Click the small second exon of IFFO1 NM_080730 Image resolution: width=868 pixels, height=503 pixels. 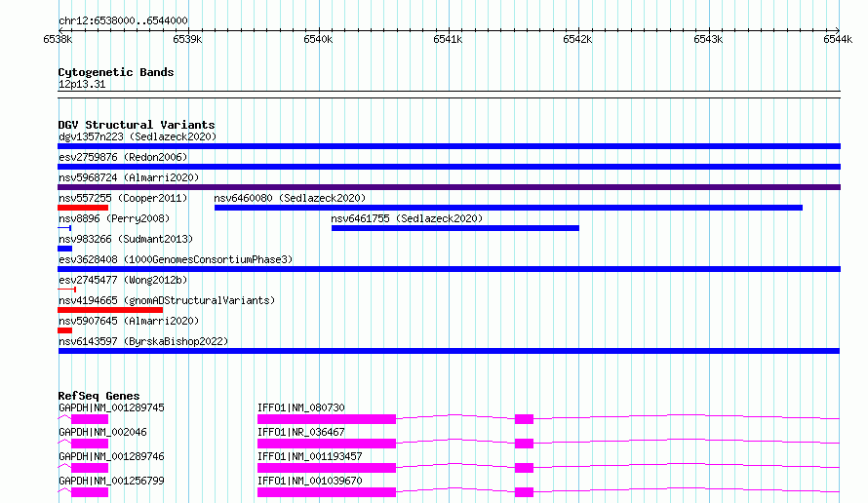coord(525,419)
